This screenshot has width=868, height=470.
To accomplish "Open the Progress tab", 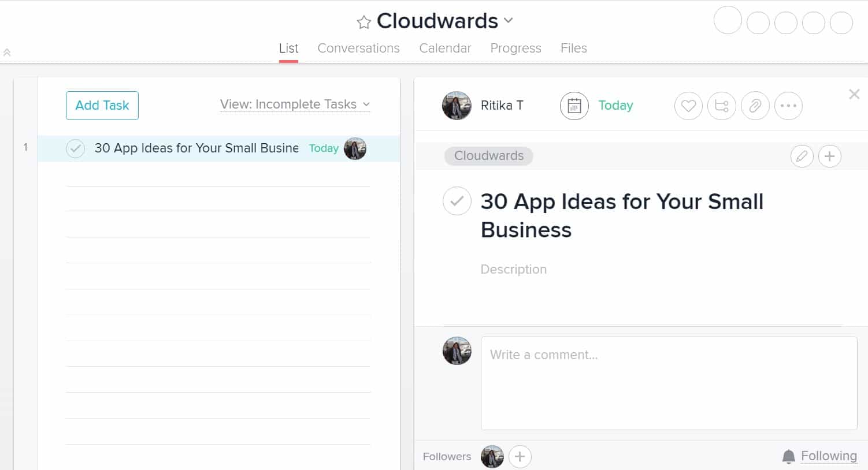I will (x=515, y=49).
